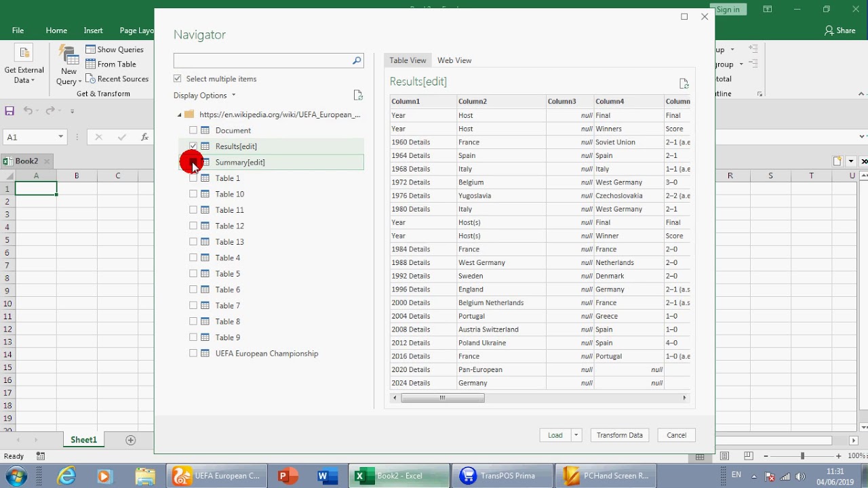Click the volume icon in system tray

pyautogui.click(x=800, y=476)
